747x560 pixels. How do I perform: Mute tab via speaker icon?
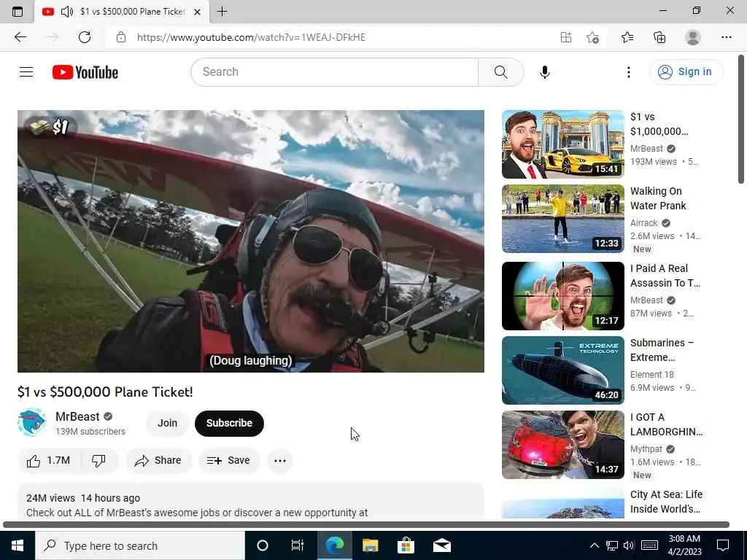66,12
